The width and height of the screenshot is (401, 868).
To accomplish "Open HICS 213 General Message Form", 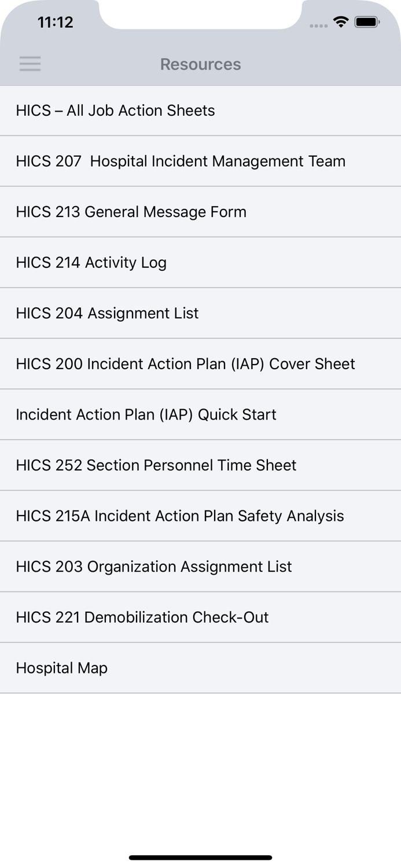I will [x=131, y=212].
